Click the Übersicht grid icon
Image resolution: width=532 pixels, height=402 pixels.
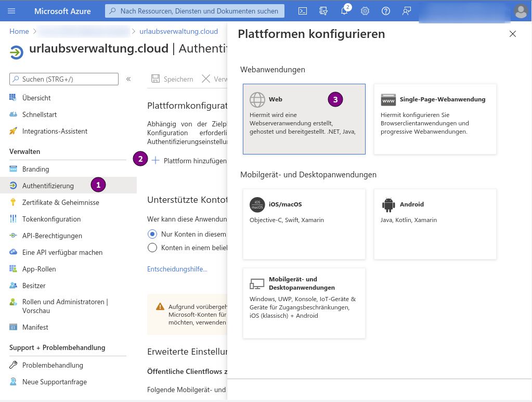point(13,98)
